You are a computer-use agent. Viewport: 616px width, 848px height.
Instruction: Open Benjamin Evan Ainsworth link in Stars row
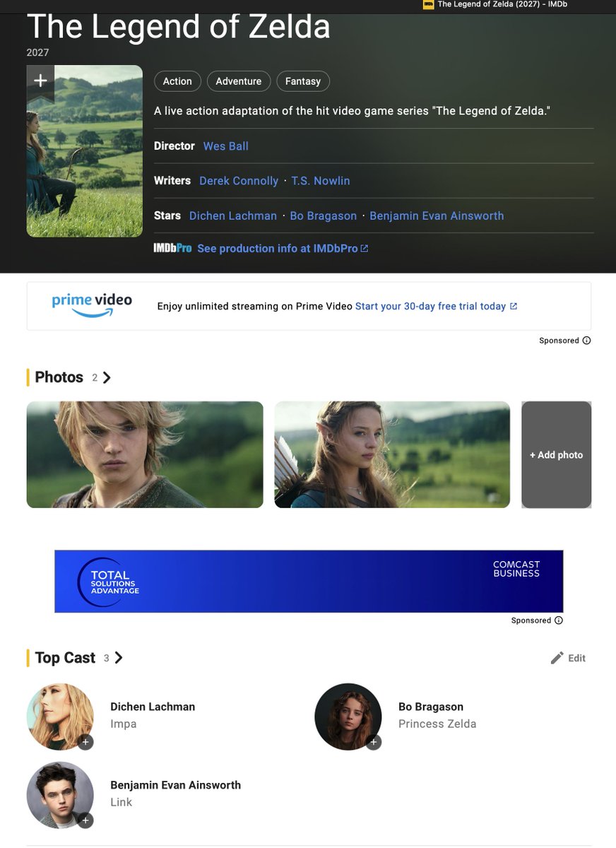(x=437, y=216)
